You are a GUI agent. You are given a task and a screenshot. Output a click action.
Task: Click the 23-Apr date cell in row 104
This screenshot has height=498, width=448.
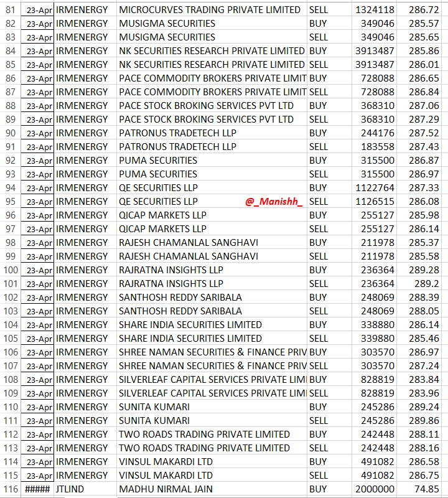[37, 324]
